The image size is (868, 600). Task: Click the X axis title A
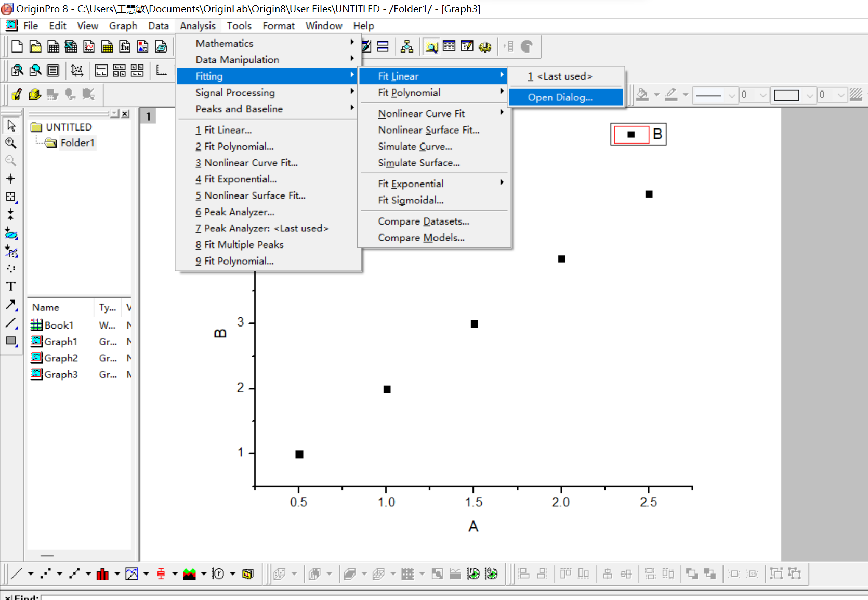pyautogui.click(x=473, y=527)
